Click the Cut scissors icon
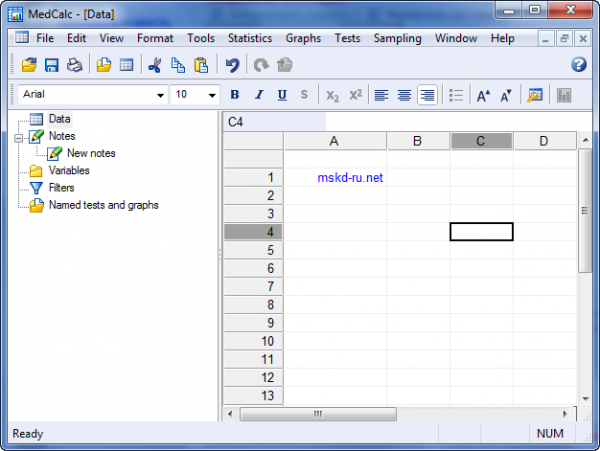The height and width of the screenshot is (451, 600). [154, 65]
